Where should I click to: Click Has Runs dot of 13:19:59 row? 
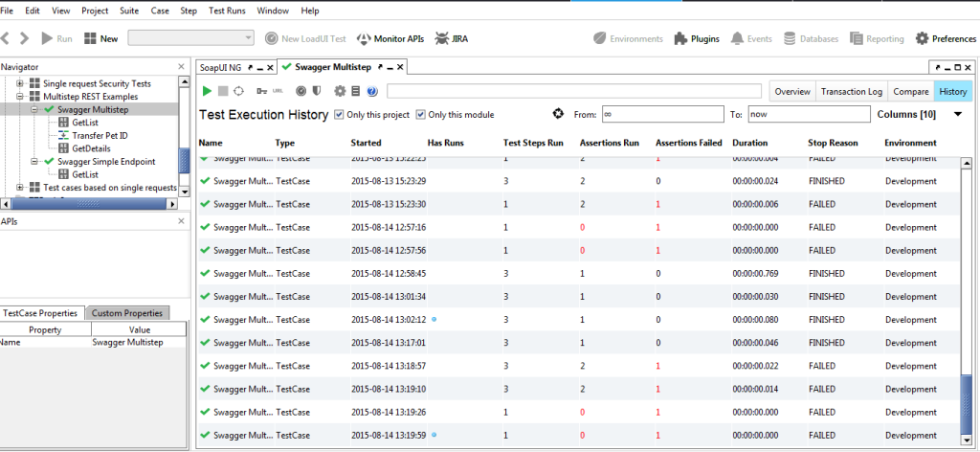click(434, 435)
